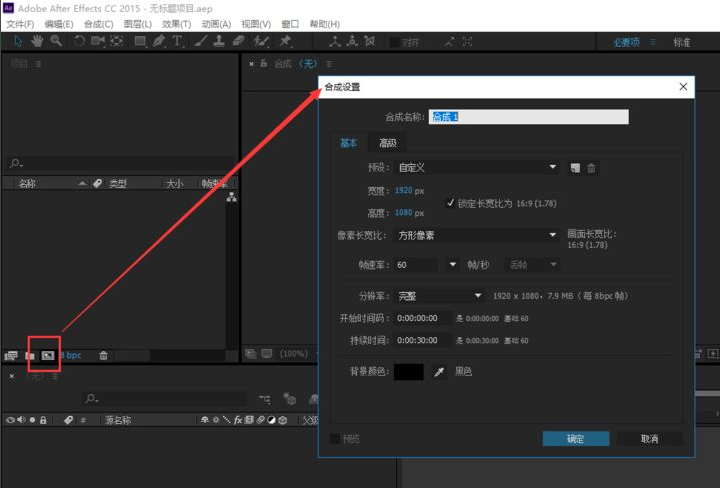720x488 pixels.
Task: Open the Composition panel menu icon
Action: pos(329,64)
